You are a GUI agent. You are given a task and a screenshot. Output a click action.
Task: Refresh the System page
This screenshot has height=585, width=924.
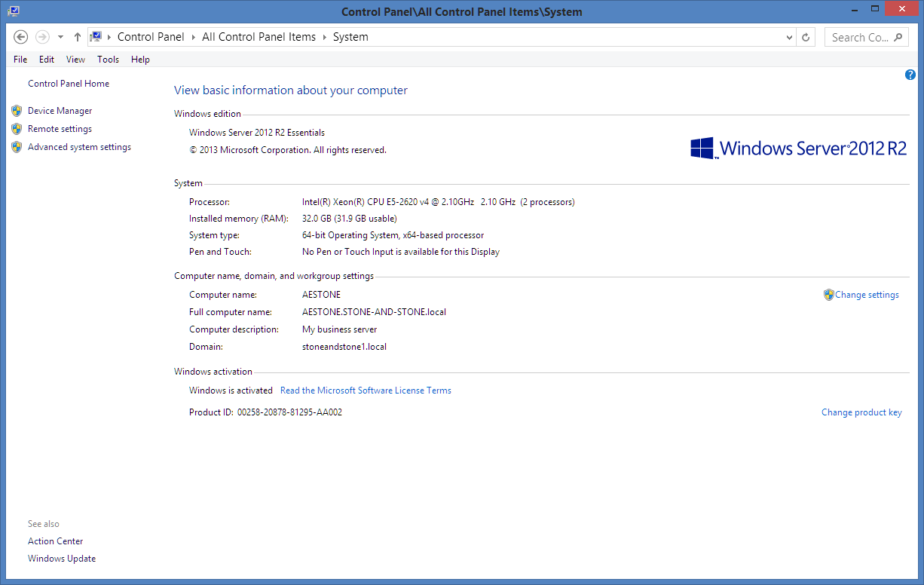click(x=806, y=37)
